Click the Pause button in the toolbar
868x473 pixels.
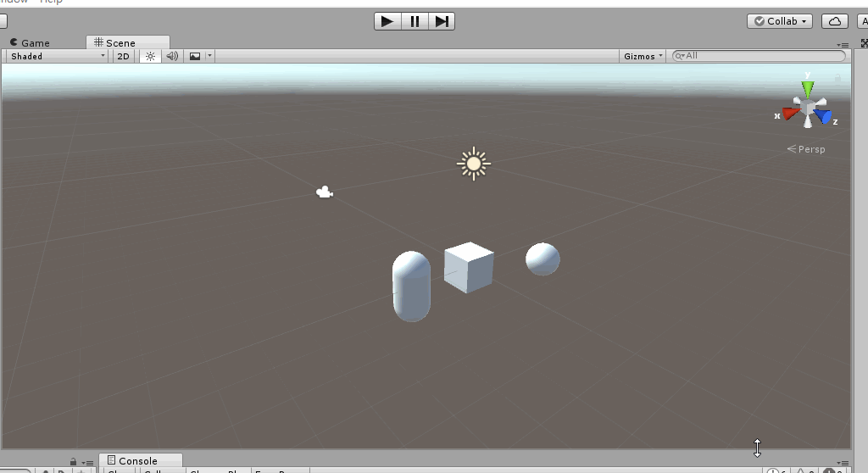click(415, 21)
